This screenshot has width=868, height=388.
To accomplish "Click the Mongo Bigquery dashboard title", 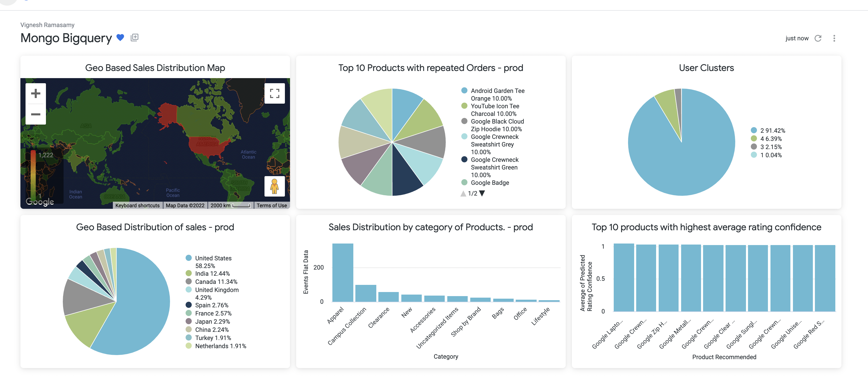I will pos(66,38).
